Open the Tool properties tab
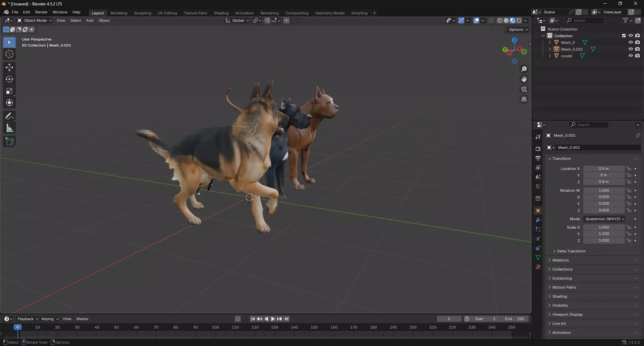 tap(538, 137)
